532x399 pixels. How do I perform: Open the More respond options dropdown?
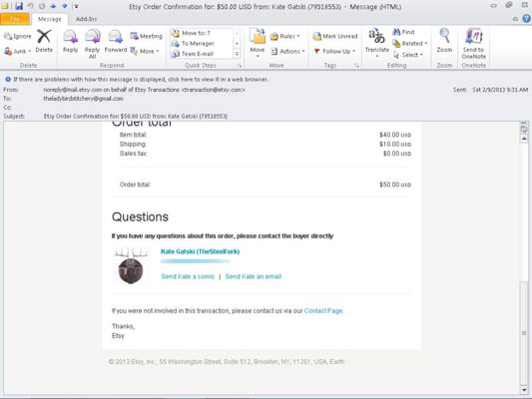pyautogui.click(x=145, y=51)
